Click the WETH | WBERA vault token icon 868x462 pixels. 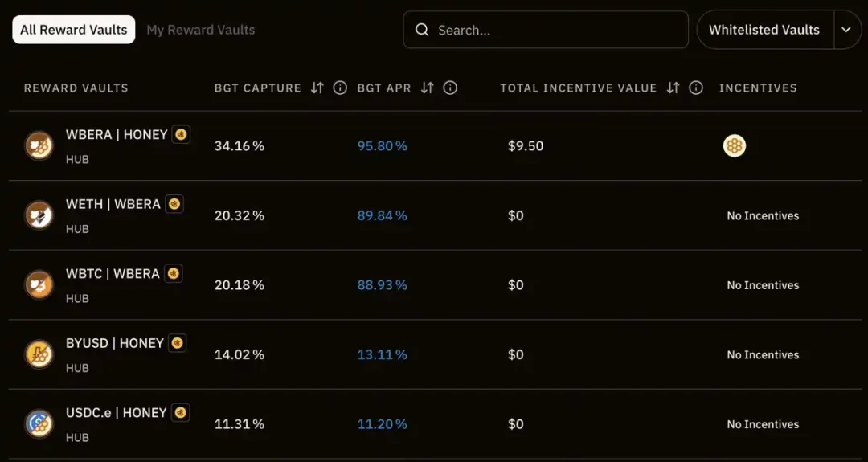tap(39, 215)
